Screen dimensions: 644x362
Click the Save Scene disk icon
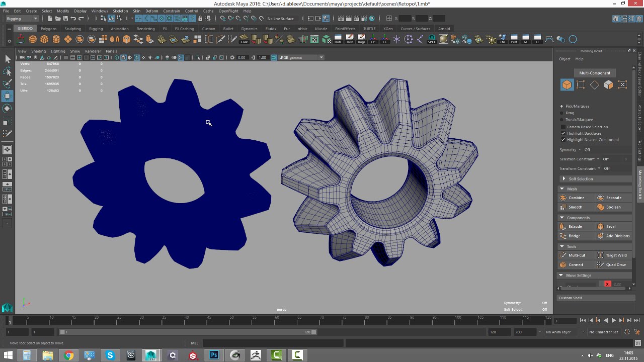point(65,19)
